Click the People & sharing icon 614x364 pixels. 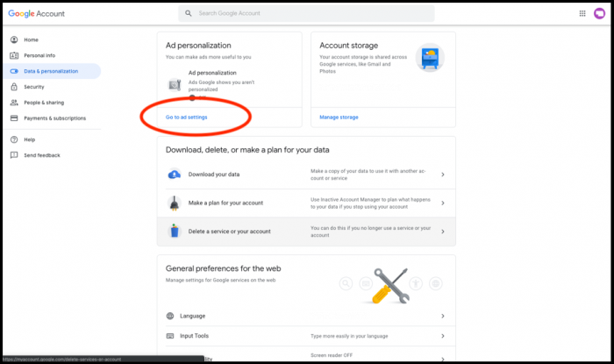14,103
